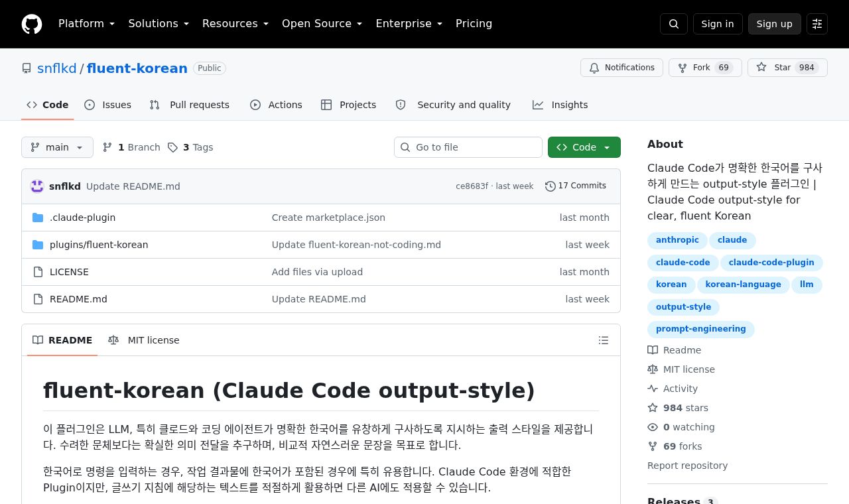Open the appearance settings icon button
The height and width of the screenshot is (504, 849).
[817, 24]
